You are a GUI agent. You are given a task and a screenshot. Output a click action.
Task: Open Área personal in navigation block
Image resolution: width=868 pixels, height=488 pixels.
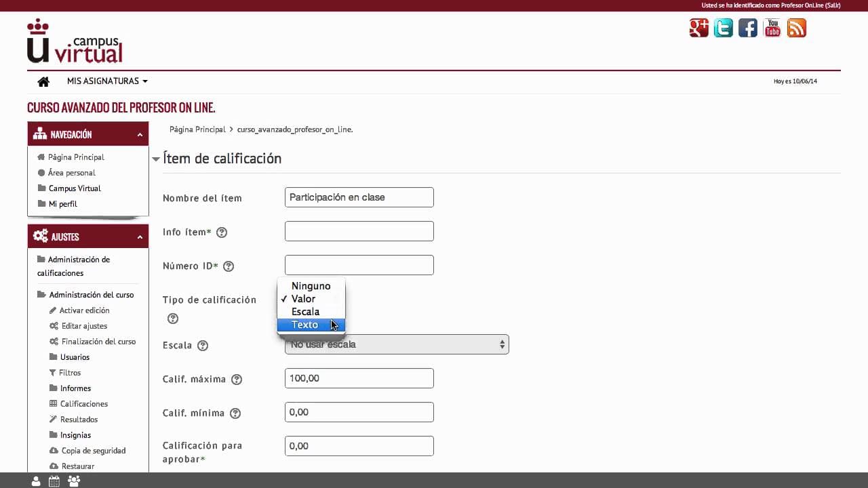(x=72, y=173)
